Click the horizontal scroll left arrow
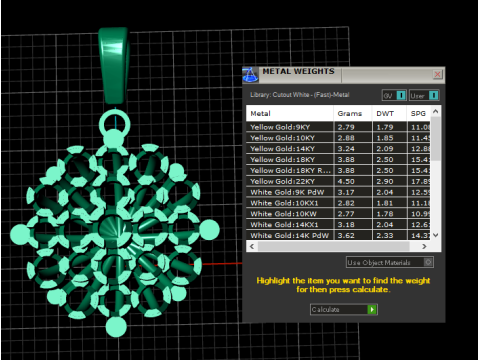Image resolution: width=480 pixels, height=360 pixels. [x=252, y=246]
